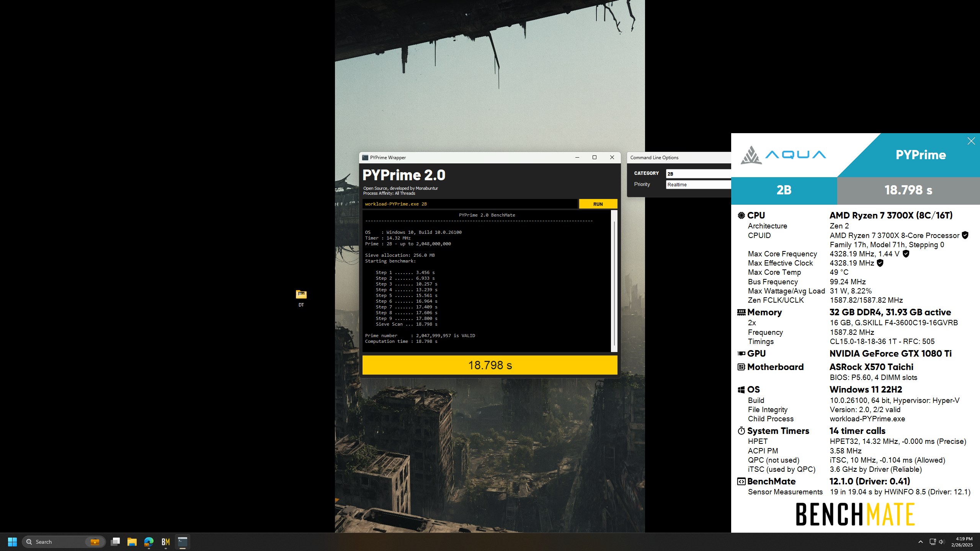Click the 18.798 s yellow result bar
980x551 pixels.
[490, 365]
